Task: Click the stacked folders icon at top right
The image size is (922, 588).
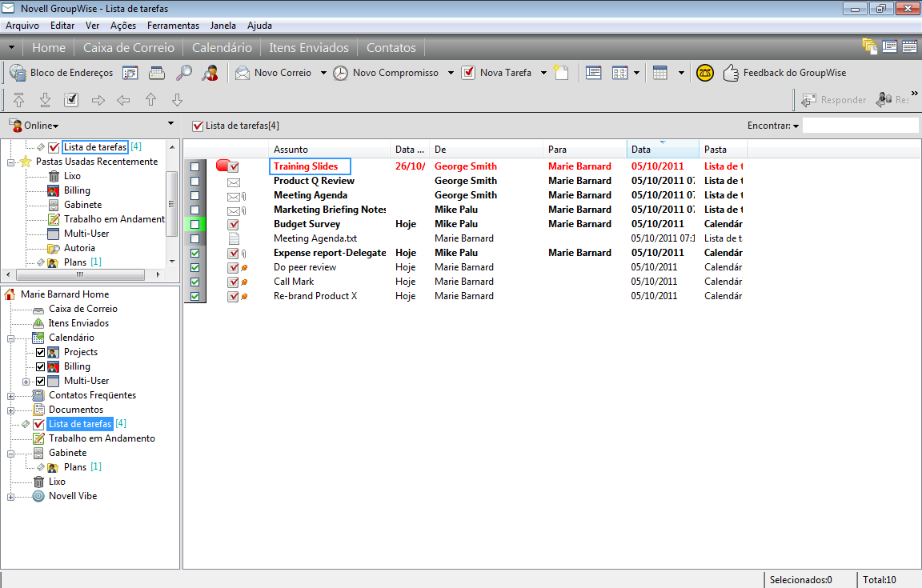Action: coord(870,46)
